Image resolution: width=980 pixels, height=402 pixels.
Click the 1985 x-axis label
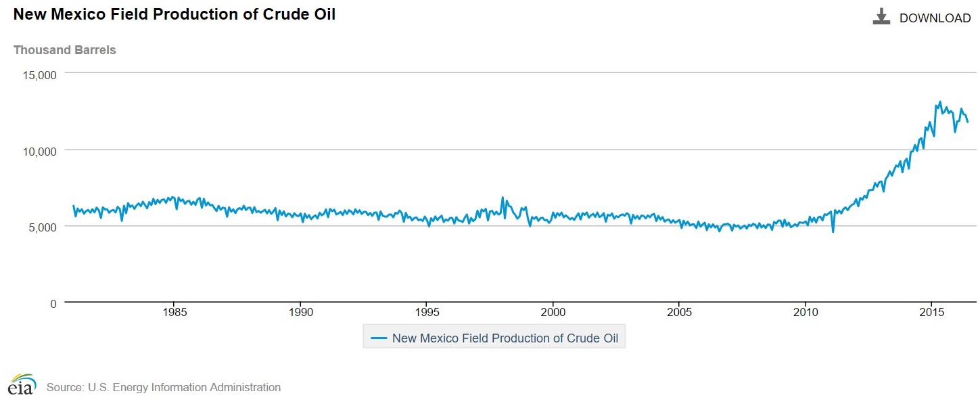click(174, 313)
